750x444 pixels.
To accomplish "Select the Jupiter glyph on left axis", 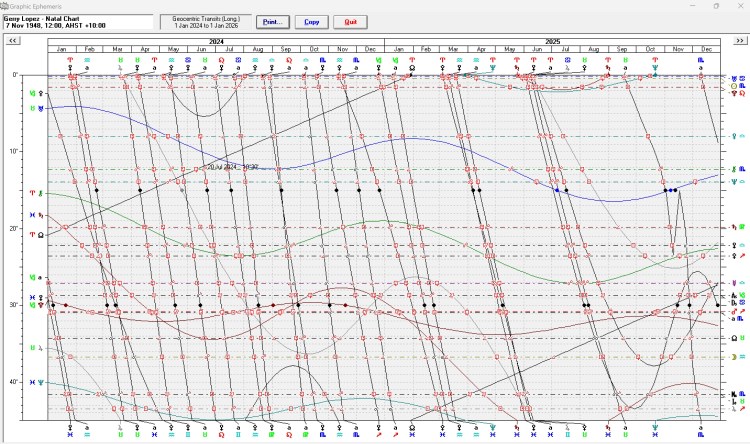I will (42, 348).
